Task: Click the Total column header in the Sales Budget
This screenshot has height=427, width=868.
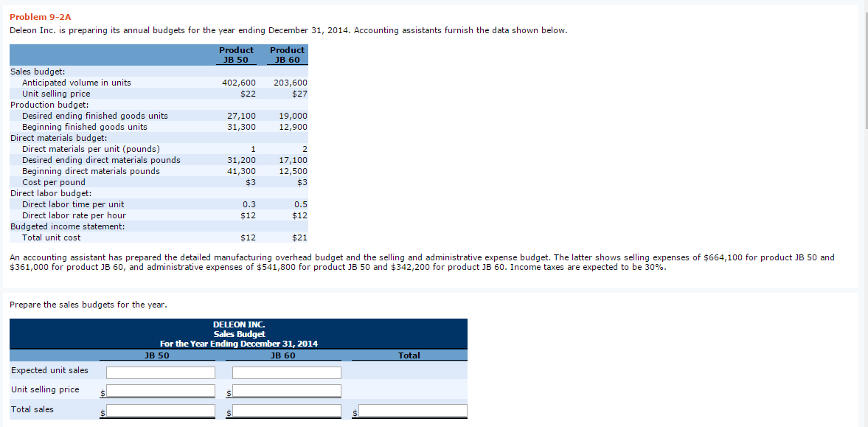Action: pos(409,355)
